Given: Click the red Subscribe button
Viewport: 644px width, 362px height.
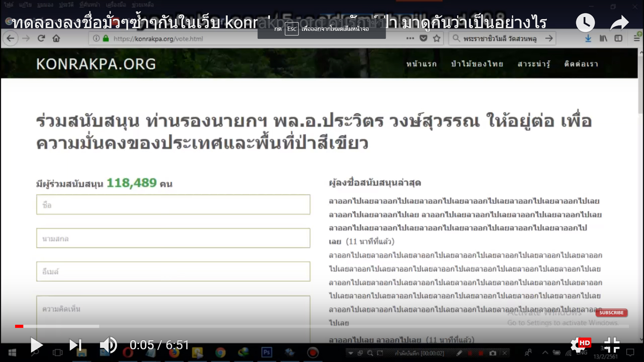Looking at the screenshot, I should coord(611,313).
